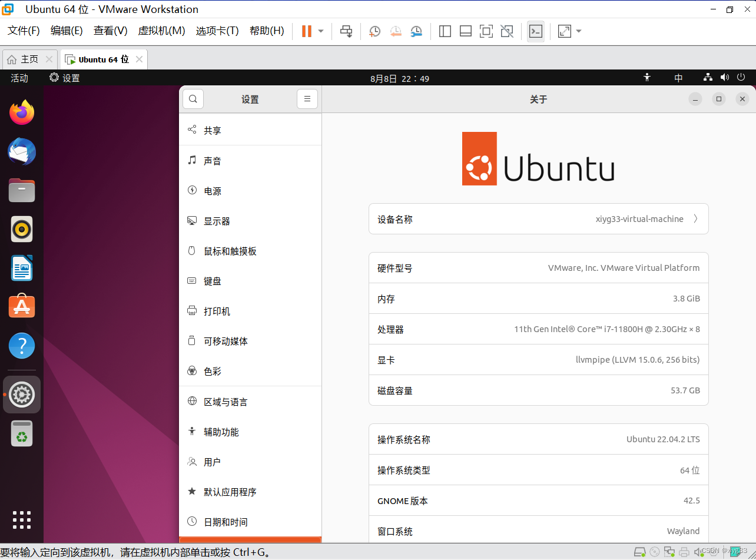Open the 帮助(H) menu
This screenshot has height=560, width=756.
coord(267,31)
